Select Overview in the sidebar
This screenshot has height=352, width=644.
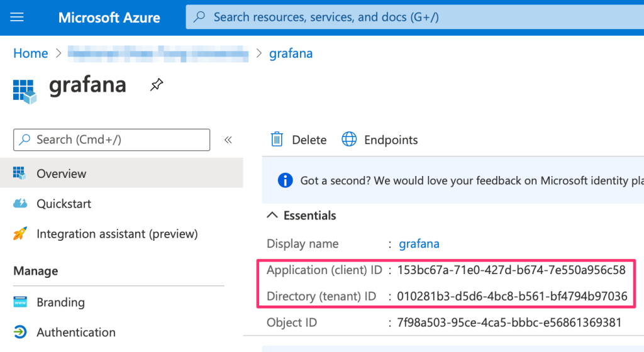(121, 173)
